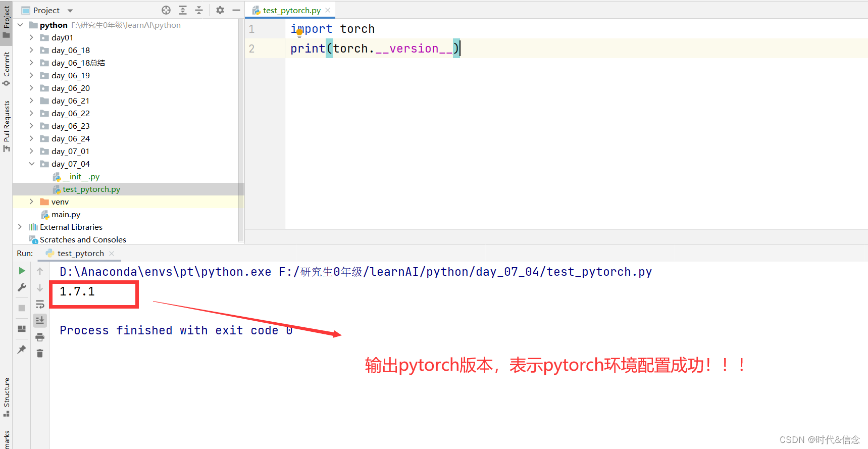Image resolution: width=868 pixels, height=449 pixels.
Task: Open run configuration wrench icon
Action: pyautogui.click(x=22, y=287)
